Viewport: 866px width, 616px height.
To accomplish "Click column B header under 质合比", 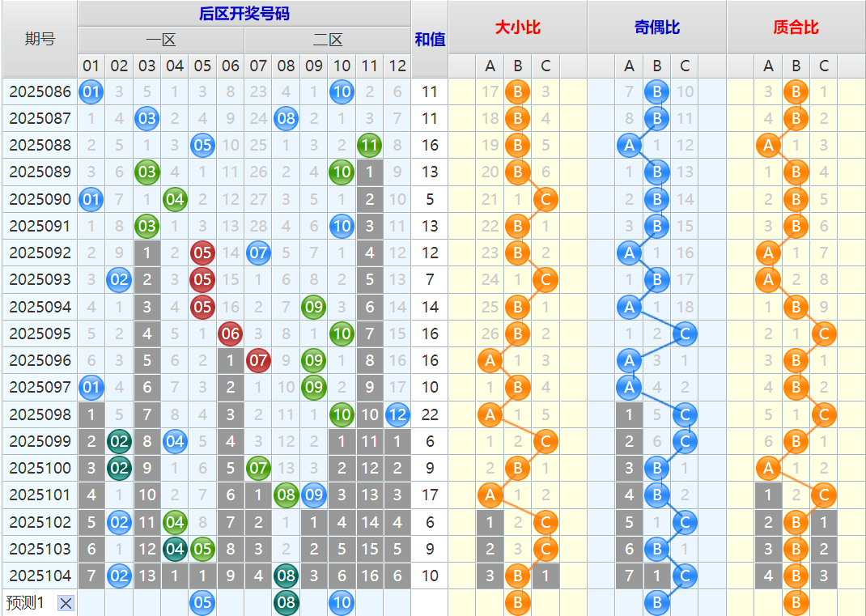I will (796, 66).
